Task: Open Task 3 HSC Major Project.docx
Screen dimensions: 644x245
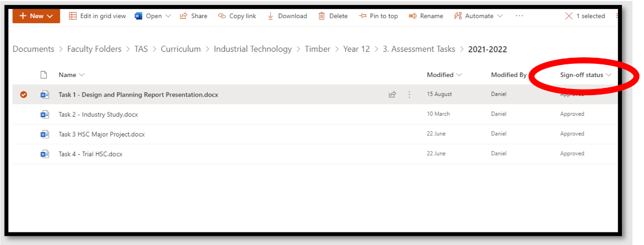Action: [x=102, y=134]
